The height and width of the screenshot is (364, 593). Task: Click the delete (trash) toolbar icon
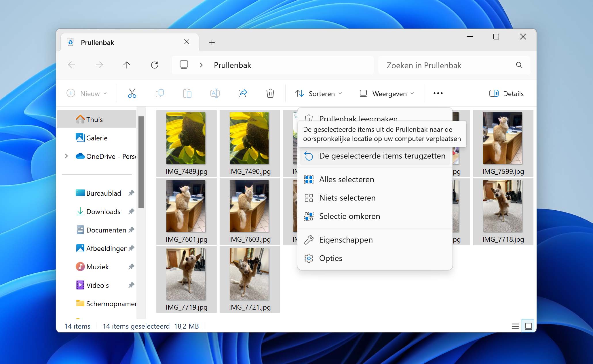(270, 93)
